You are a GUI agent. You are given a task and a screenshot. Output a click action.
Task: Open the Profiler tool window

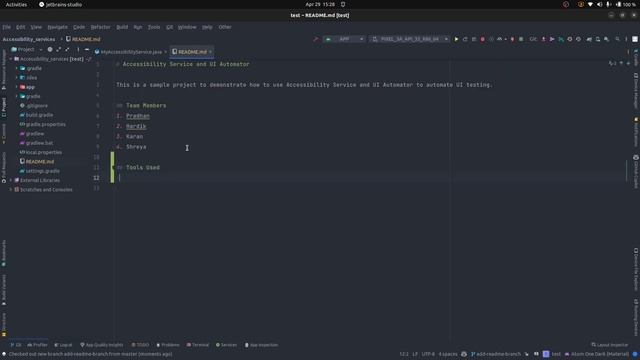(x=38, y=345)
